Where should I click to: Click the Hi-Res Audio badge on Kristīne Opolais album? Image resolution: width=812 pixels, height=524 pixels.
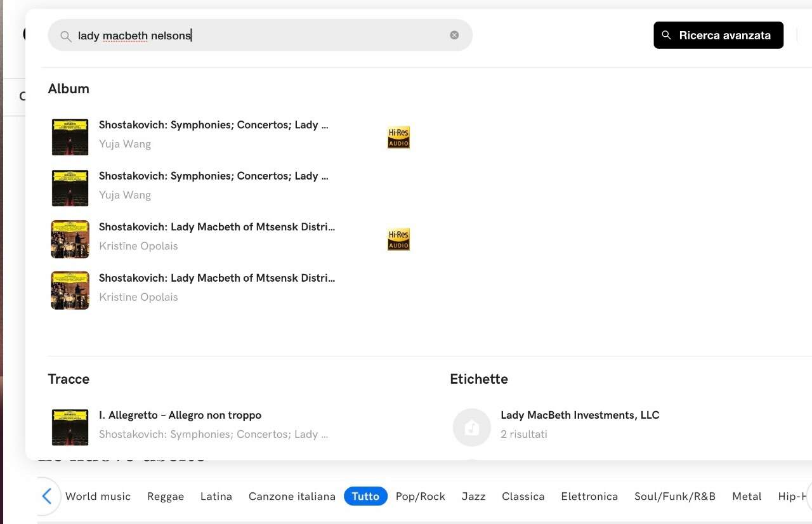398,239
